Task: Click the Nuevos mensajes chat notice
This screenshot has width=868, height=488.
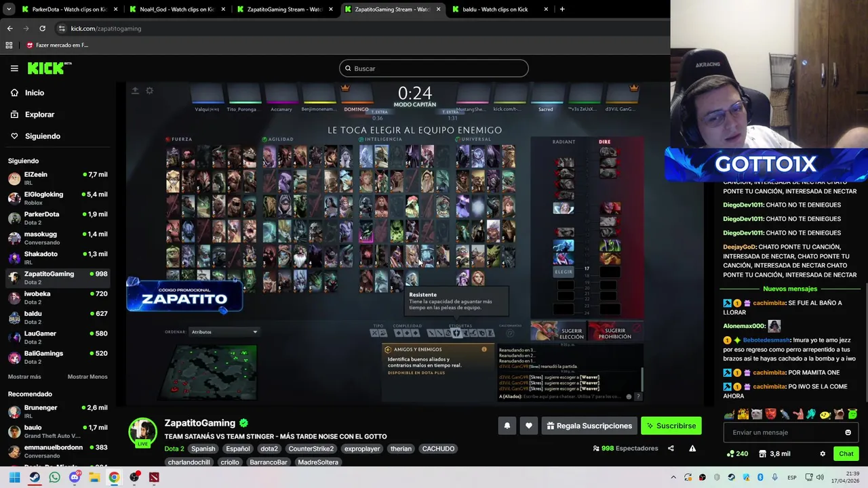Action: pyautogui.click(x=789, y=289)
